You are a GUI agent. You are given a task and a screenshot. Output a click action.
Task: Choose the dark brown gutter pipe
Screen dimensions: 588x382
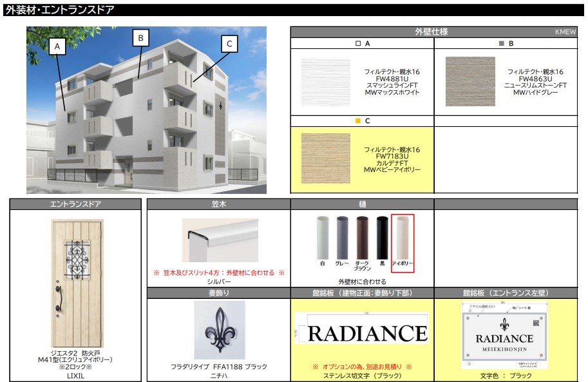point(362,238)
